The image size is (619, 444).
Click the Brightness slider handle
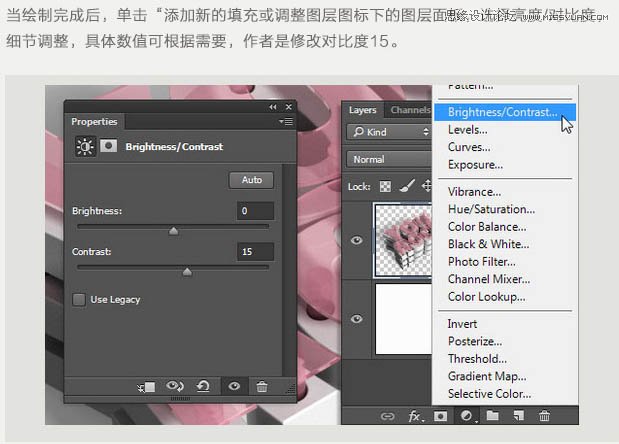173,230
